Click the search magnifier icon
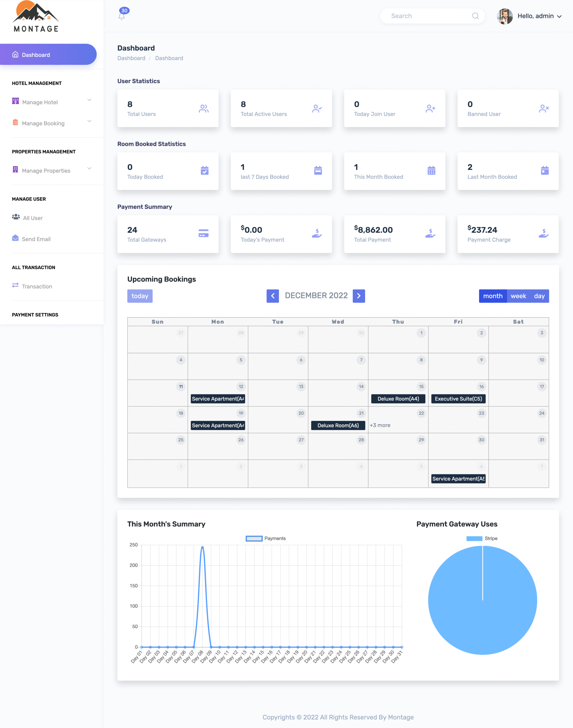Screen dimensions: 573x728 click(475, 16)
